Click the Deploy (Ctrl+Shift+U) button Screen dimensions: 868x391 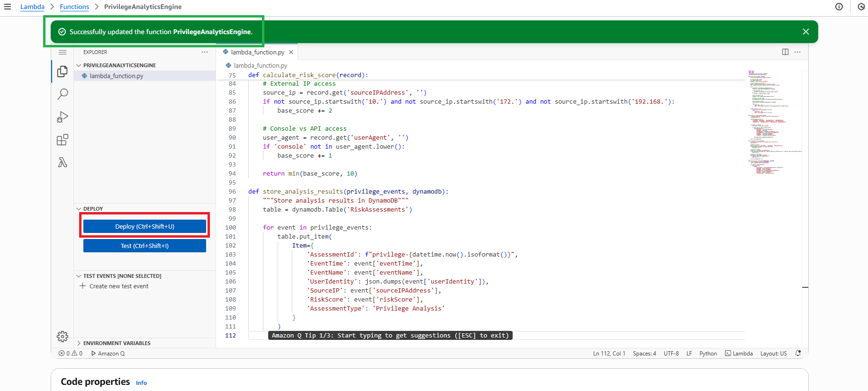click(x=145, y=226)
